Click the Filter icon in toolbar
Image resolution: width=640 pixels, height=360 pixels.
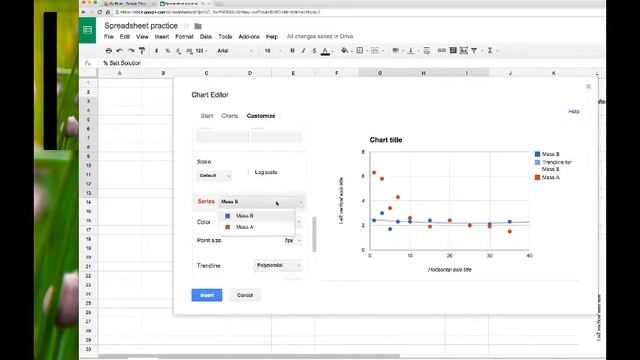(x=474, y=51)
